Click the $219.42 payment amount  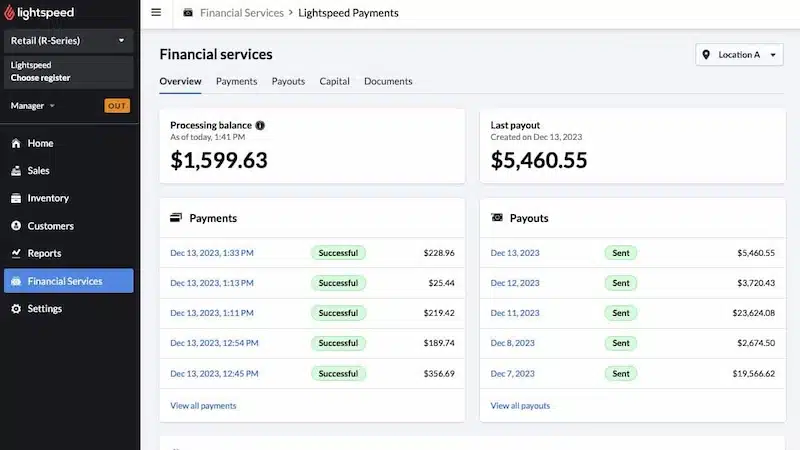click(439, 313)
